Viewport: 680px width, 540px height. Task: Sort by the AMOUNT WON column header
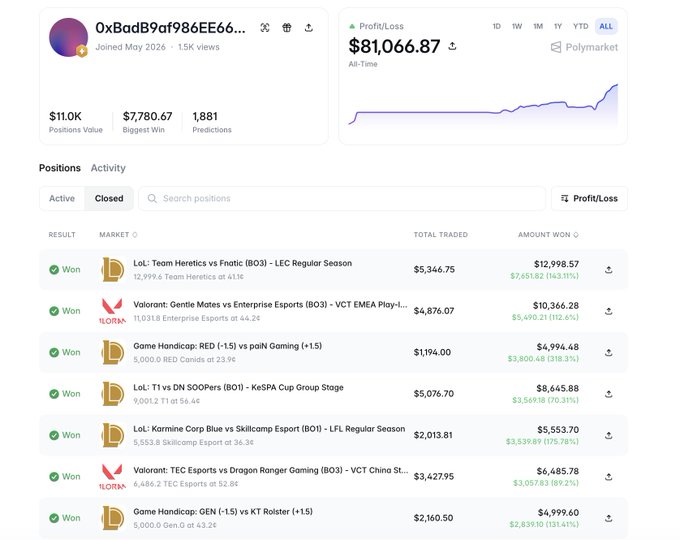548,235
